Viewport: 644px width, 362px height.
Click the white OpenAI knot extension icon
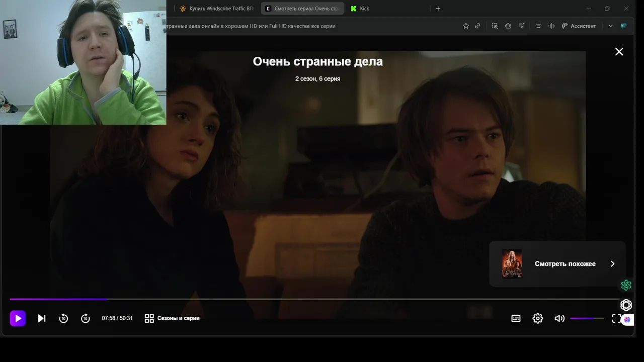[626, 305]
